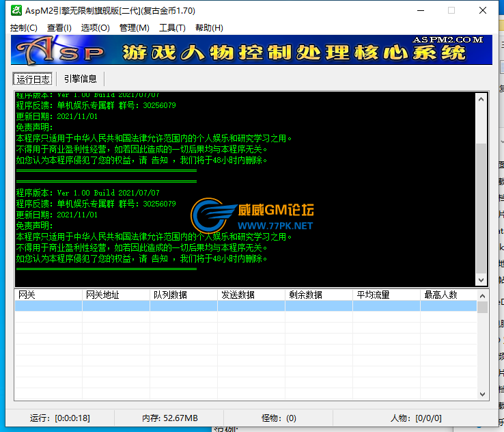Click the 人物: [0/0/0] status entry
The image size is (504, 432).
point(416,418)
